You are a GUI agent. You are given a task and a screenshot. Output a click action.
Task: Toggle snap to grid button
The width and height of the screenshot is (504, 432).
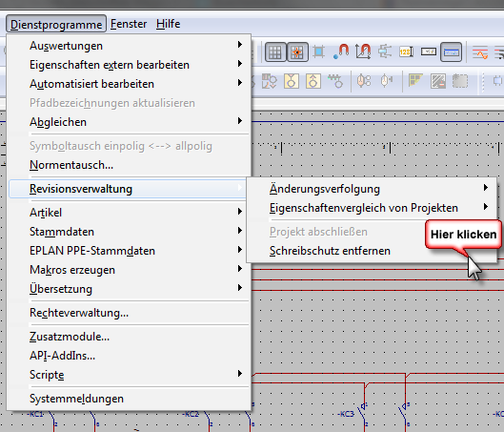coord(297,52)
